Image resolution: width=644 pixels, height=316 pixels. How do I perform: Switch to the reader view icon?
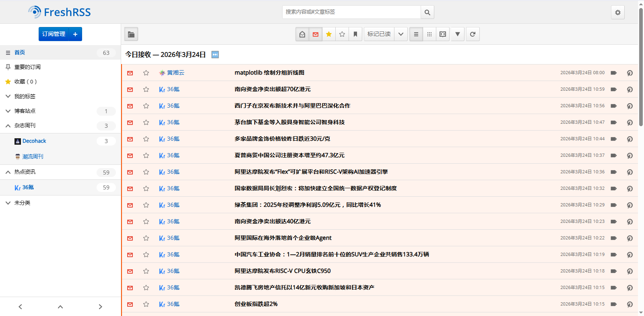[x=443, y=34]
